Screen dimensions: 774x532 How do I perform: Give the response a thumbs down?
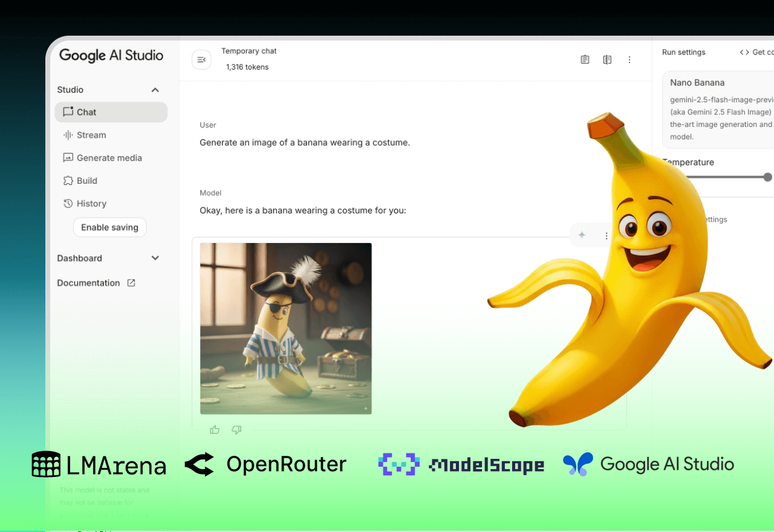click(x=236, y=430)
